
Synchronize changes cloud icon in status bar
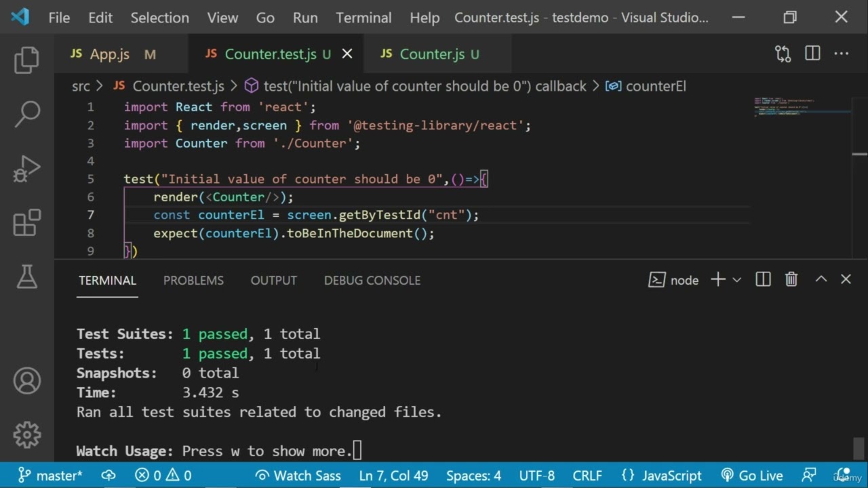108,475
